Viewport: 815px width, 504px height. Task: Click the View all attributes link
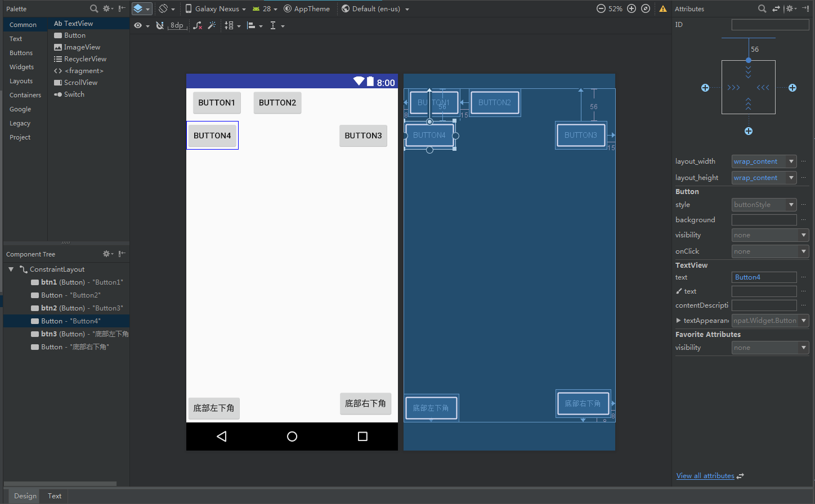pyautogui.click(x=705, y=476)
